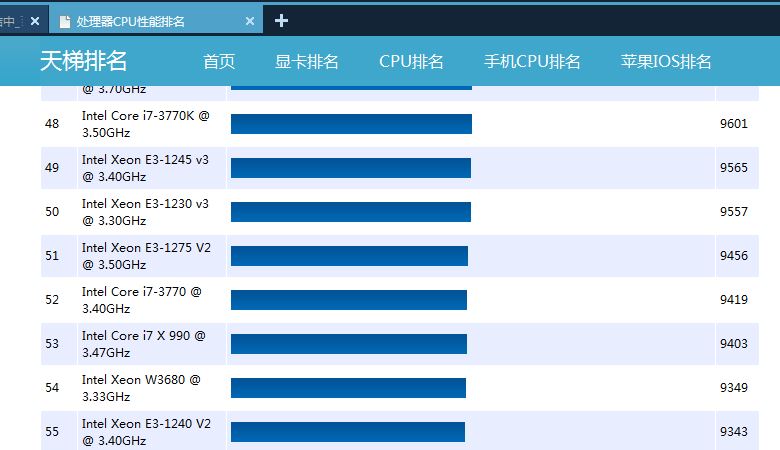Click score value 9419
The width and height of the screenshot is (780, 450).
[x=734, y=300]
